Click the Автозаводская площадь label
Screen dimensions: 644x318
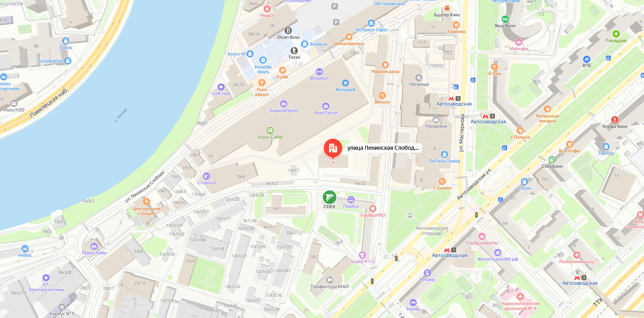tap(432, 231)
